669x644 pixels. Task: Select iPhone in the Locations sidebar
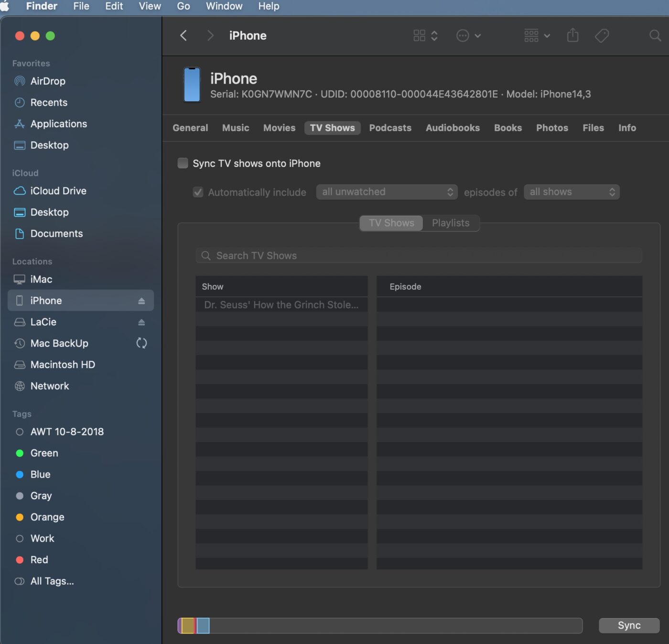(x=80, y=301)
